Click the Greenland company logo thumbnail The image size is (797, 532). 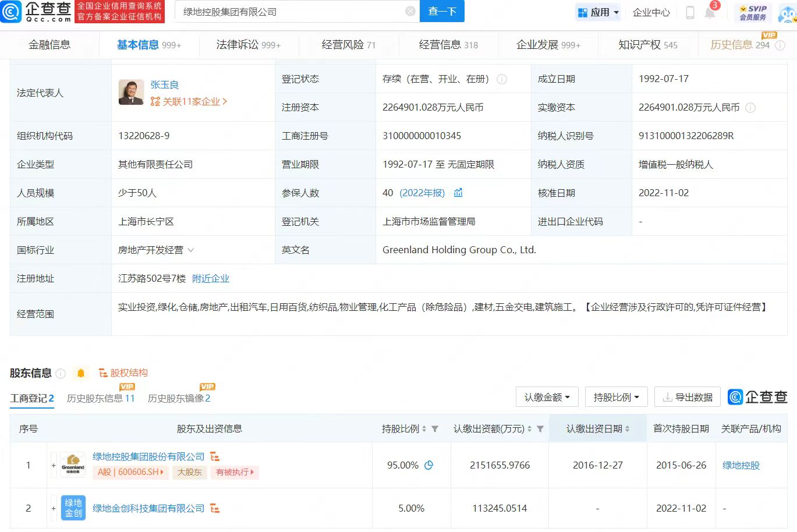coord(73,465)
